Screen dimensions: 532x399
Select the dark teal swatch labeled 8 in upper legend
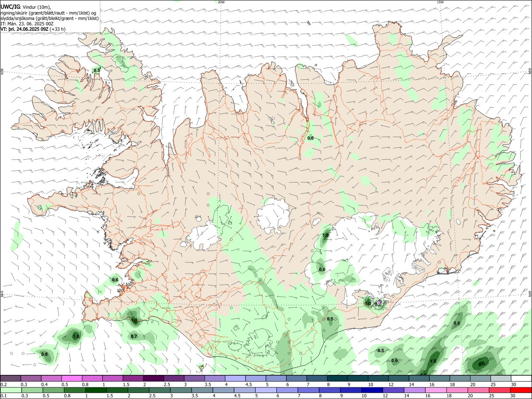click(337, 378)
